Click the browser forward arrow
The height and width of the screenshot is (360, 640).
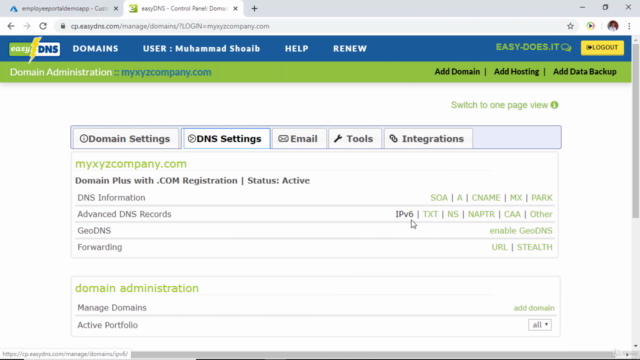click(27, 26)
